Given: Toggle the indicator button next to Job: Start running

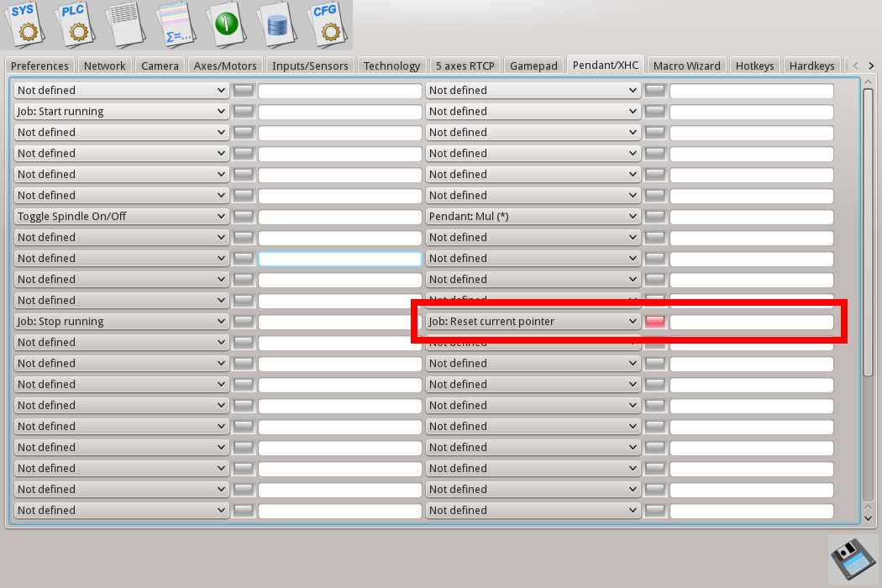Looking at the screenshot, I should (x=244, y=112).
